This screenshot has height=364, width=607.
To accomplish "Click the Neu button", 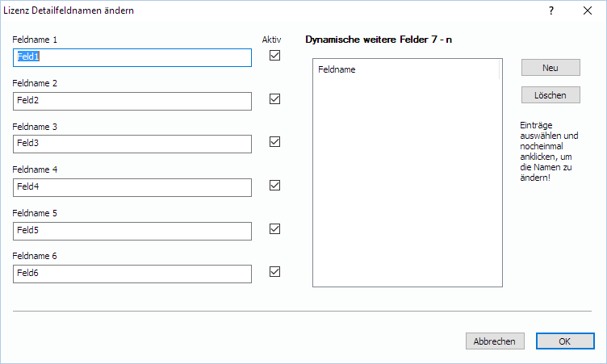I will pyautogui.click(x=550, y=68).
